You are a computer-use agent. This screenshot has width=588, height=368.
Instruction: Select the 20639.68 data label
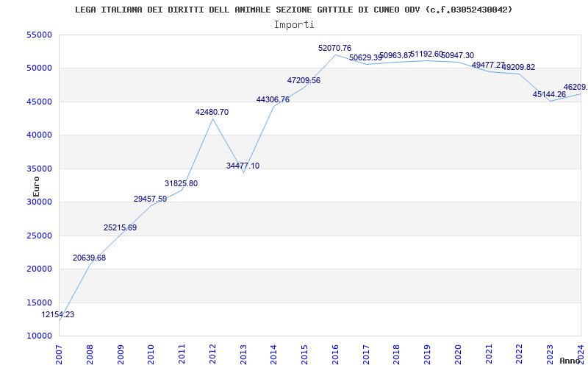point(89,258)
